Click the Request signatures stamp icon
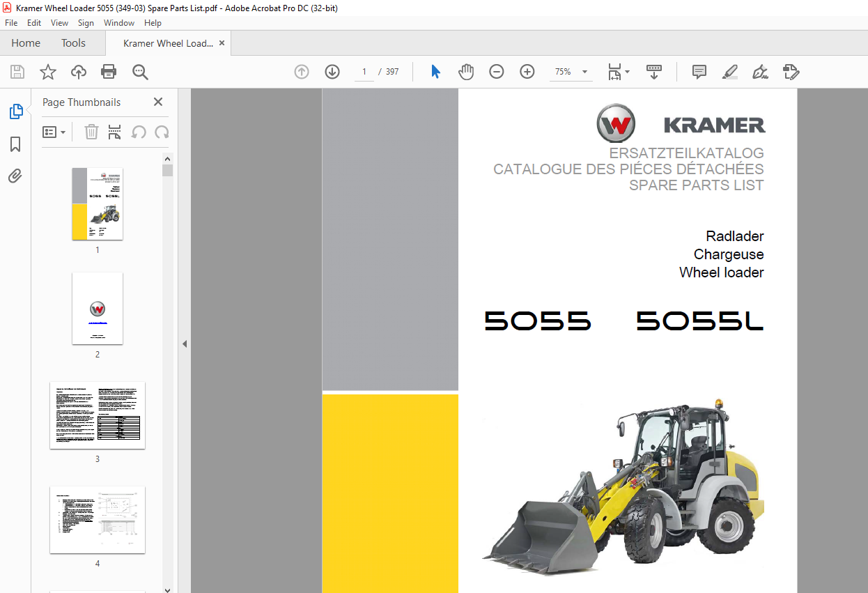Screen dimensions: 868x593 coord(791,72)
